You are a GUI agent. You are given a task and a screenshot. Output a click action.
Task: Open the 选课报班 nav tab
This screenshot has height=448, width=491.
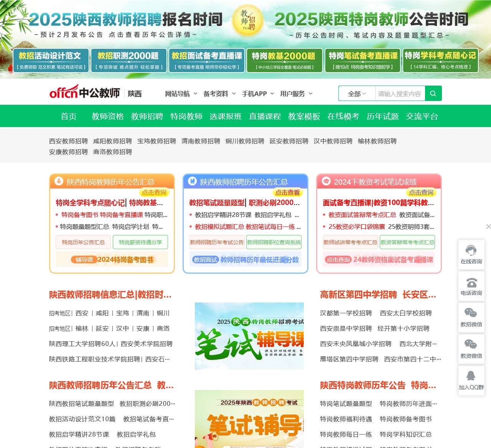tap(226, 116)
